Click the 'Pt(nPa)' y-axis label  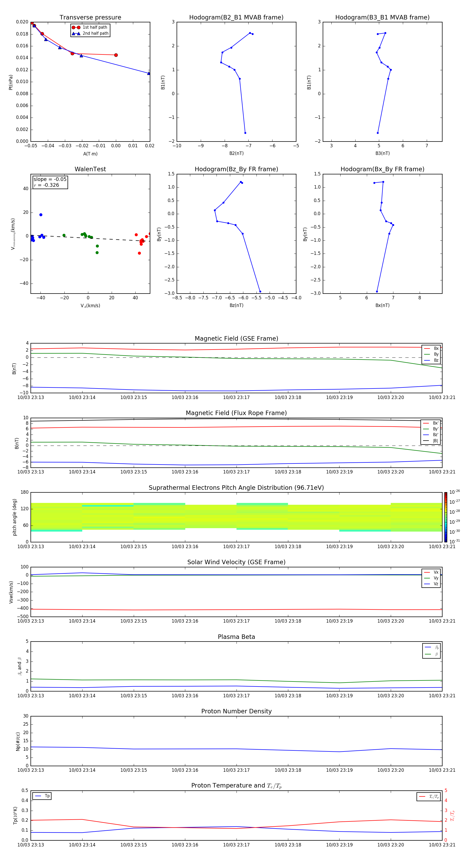(x=11, y=82)
